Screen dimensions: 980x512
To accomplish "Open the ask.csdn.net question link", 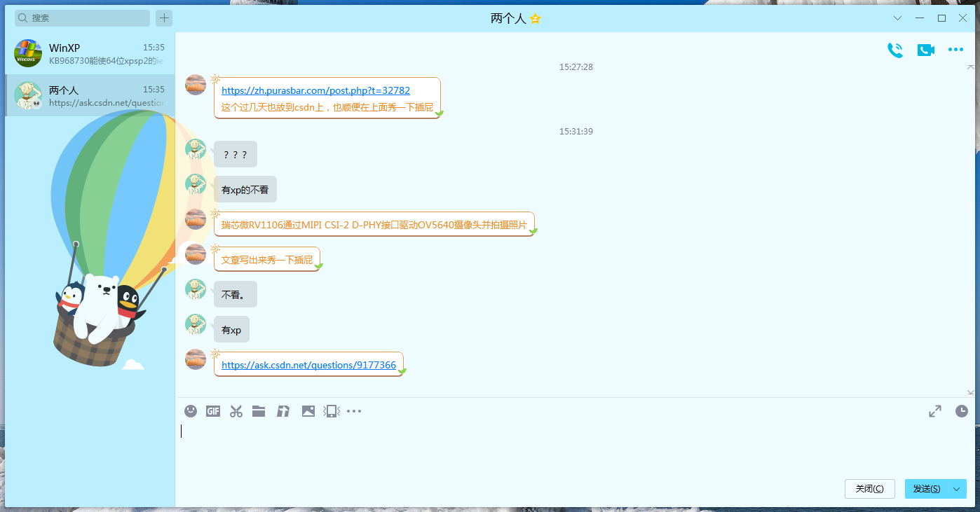I will pyautogui.click(x=308, y=365).
